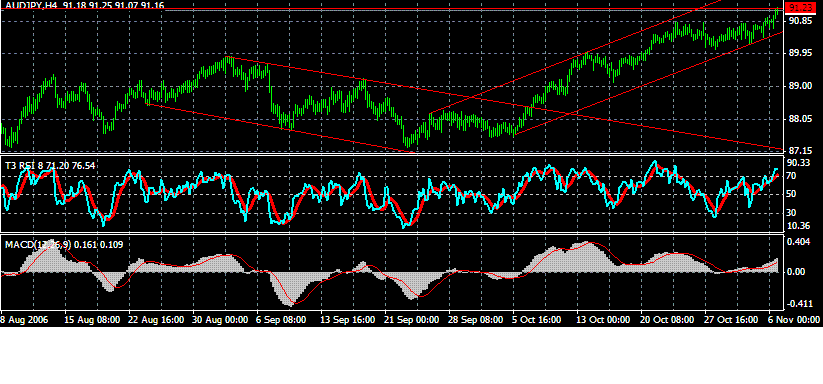Click the 6 Nov 00:00 time label
Image resolution: width=823 pixels, height=384 pixels.
click(x=794, y=319)
